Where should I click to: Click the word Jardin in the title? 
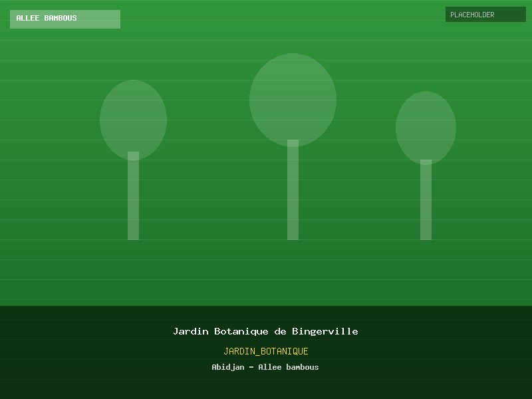[x=190, y=331]
